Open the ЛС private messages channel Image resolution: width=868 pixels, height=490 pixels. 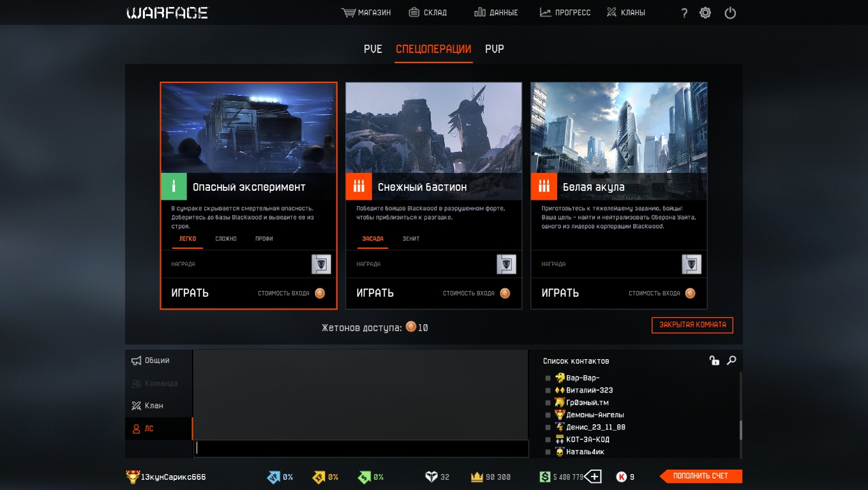click(159, 429)
